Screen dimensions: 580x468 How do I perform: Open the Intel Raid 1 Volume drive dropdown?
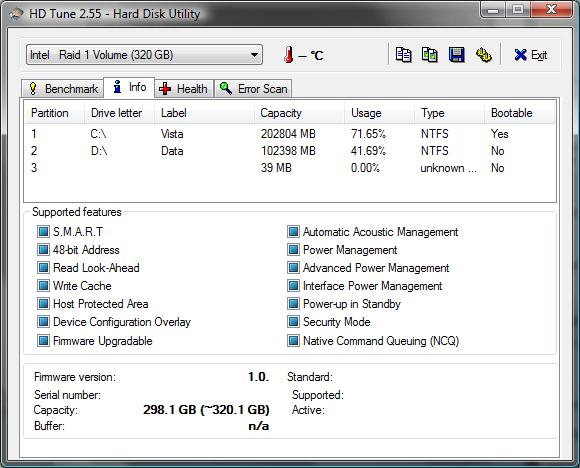(x=144, y=55)
